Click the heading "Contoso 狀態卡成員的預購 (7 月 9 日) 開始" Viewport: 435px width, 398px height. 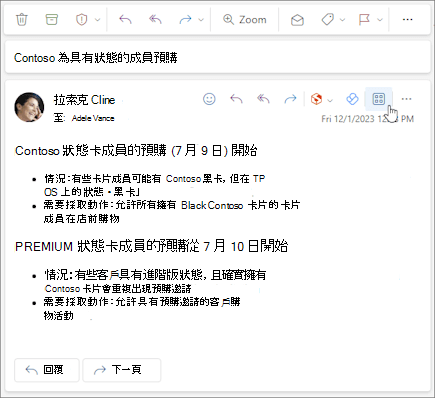(136, 150)
